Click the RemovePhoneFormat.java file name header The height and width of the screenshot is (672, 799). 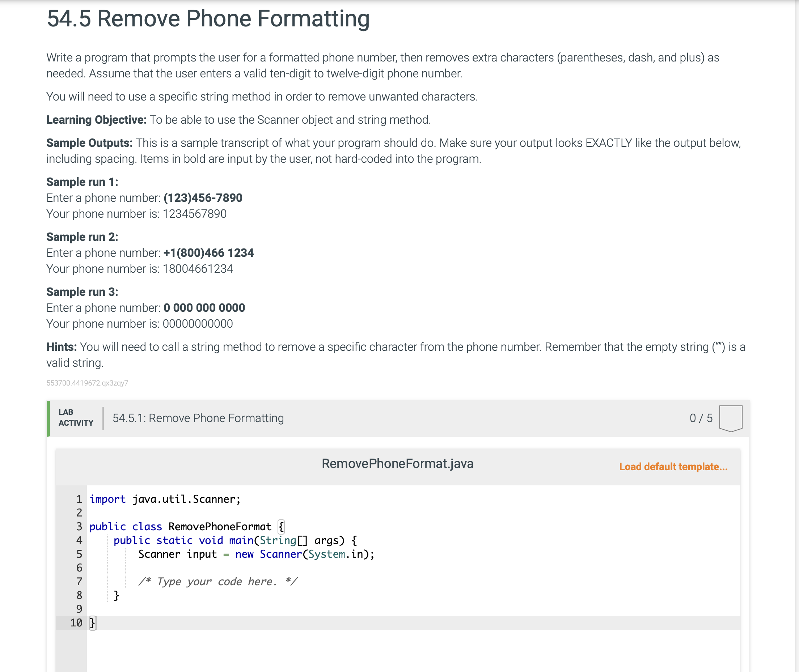click(x=398, y=463)
